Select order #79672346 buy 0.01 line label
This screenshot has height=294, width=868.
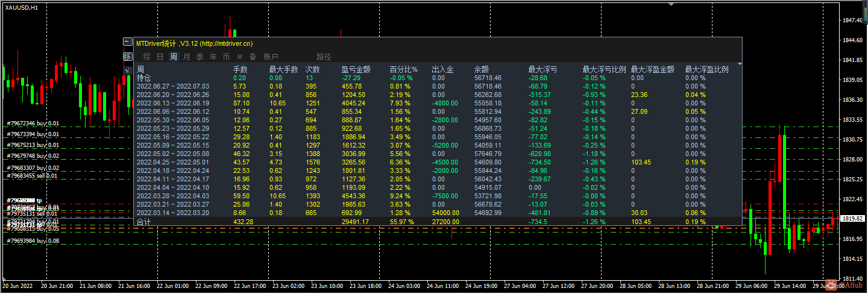33,124
